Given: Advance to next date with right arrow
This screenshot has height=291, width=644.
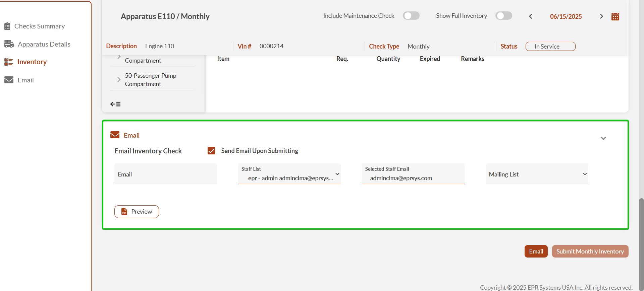Looking at the screenshot, I should (x=601, y=16).
